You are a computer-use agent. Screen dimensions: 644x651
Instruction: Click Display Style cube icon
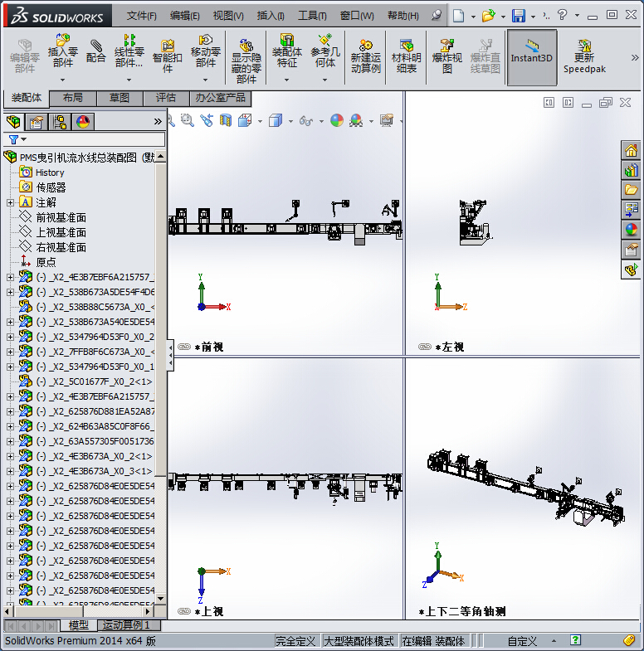pos(275,121)
